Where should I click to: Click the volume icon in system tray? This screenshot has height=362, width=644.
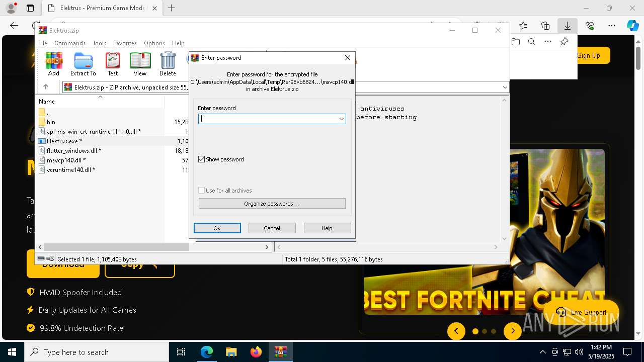click(579, 352)
